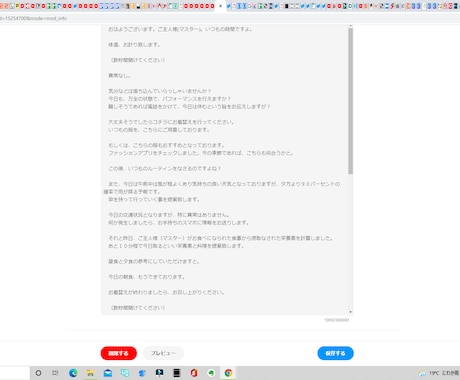Click the line お着替えが終わりましたら
Screen dimensions: 460x380
166,292
